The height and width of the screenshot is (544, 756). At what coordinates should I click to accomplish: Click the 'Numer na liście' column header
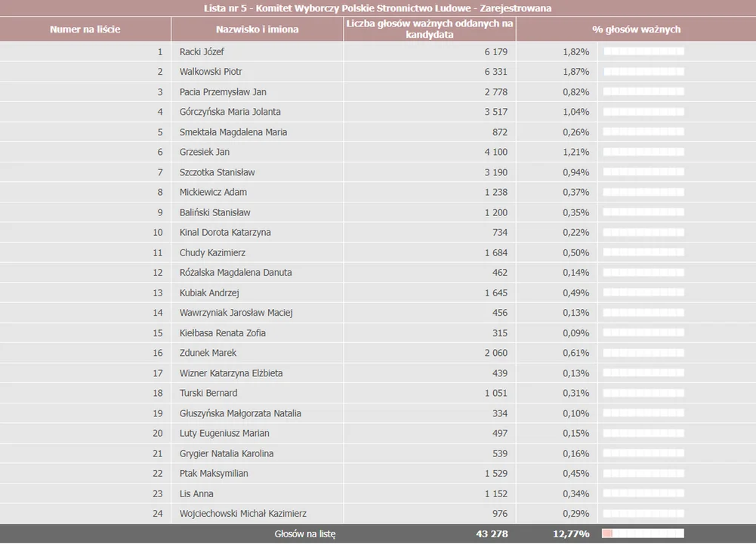pos(85,29)
